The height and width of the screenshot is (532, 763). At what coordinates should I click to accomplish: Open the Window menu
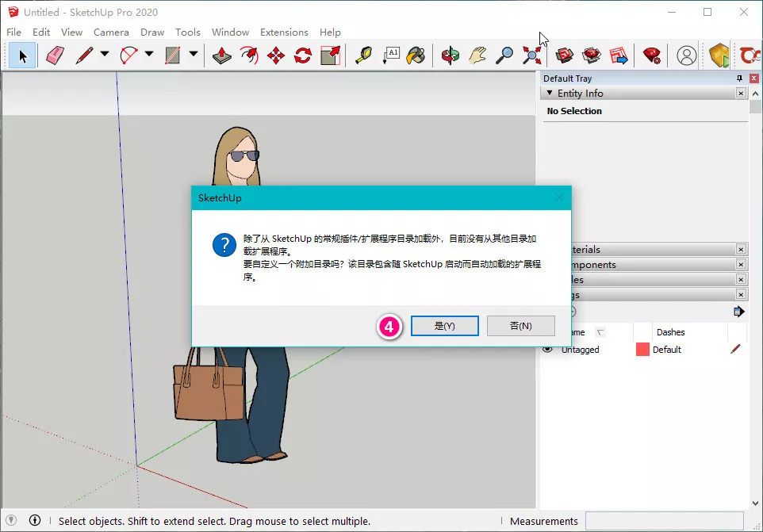click(230, 32)
